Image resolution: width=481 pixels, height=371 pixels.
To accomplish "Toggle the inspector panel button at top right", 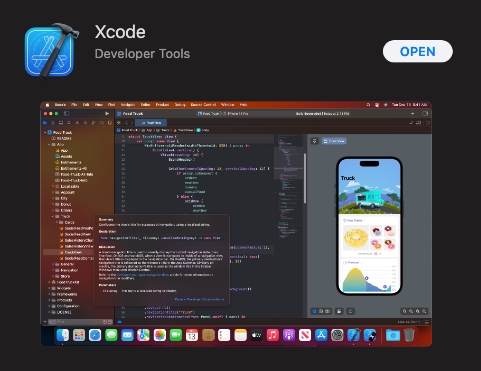I will click(x=425, y=114).
